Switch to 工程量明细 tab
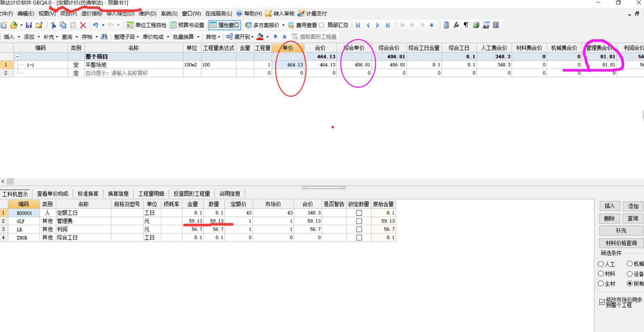 tap(151, 194)
